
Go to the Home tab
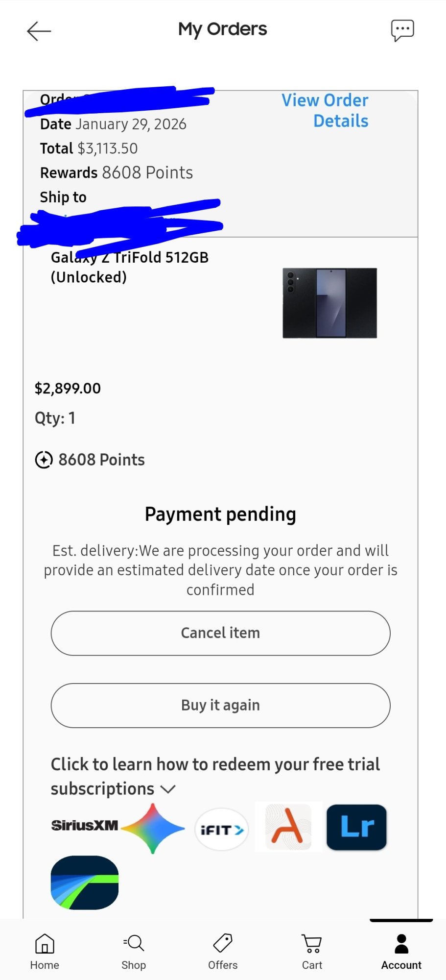pyautogui.click(x=45, y=951)
